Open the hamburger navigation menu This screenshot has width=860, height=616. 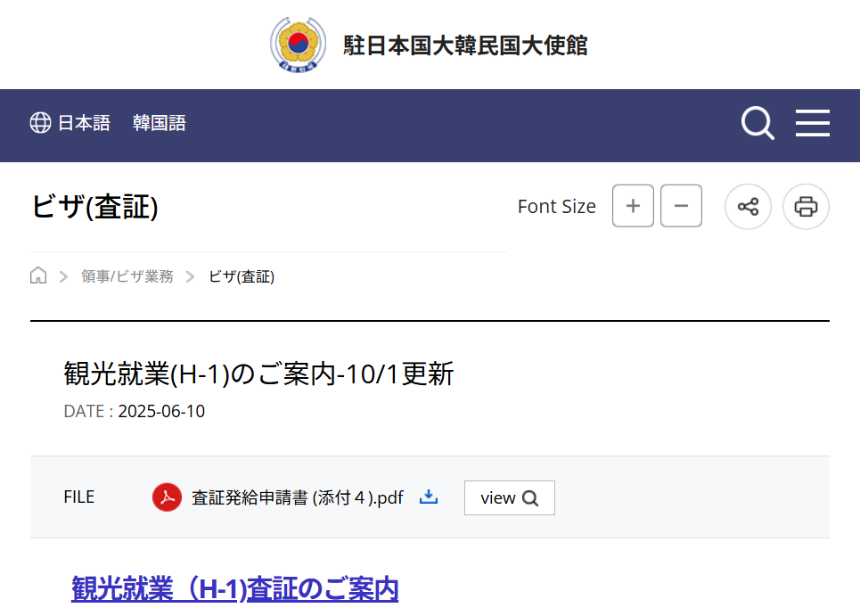(812, 123)
